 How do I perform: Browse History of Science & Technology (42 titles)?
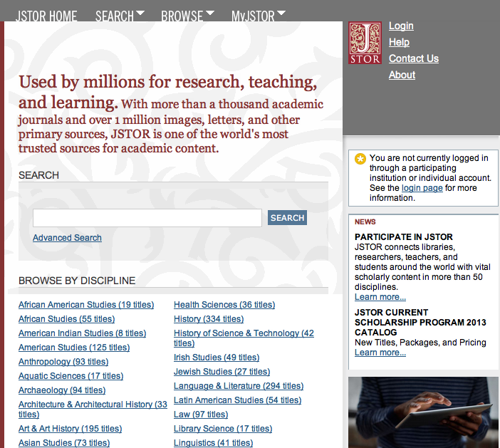coord(244,338)
